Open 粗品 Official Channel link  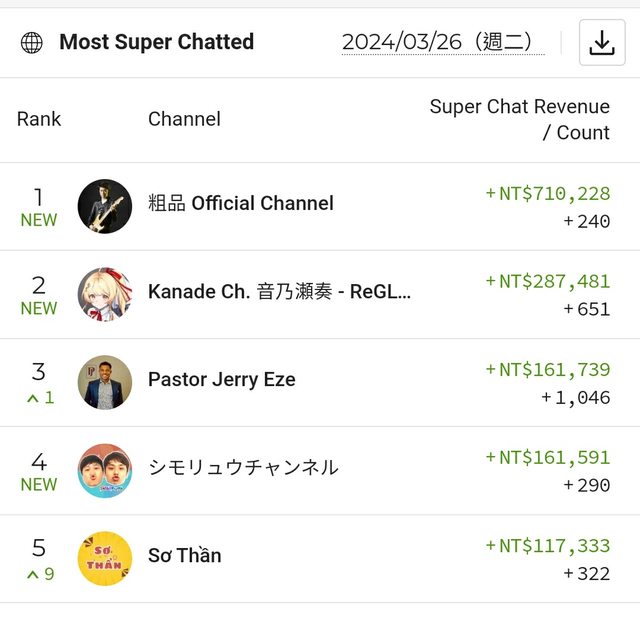[240, 204]
